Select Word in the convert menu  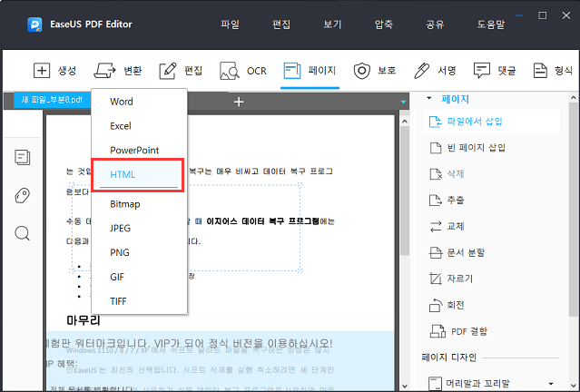[x=121, y=102]
